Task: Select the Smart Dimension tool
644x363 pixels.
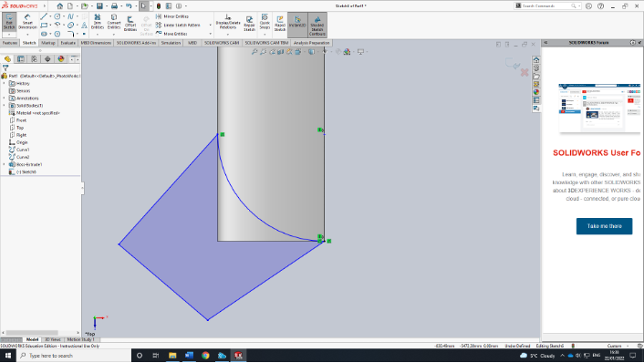Action: click(27, 22)
